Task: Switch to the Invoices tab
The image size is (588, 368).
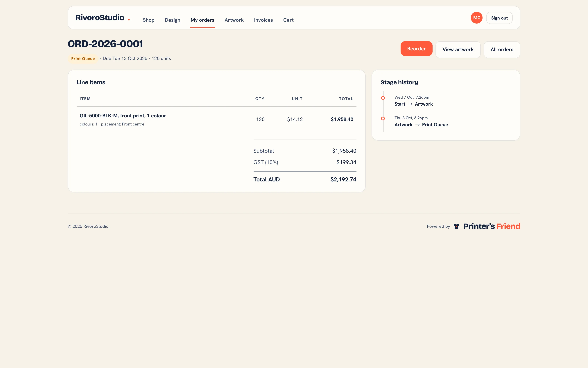Action: (263, 20)
